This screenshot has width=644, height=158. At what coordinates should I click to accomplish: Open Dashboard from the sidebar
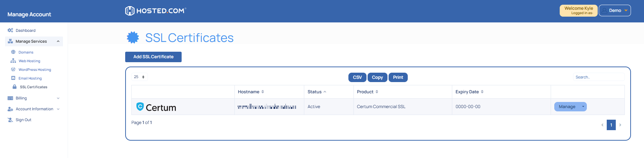pos(25,30)
